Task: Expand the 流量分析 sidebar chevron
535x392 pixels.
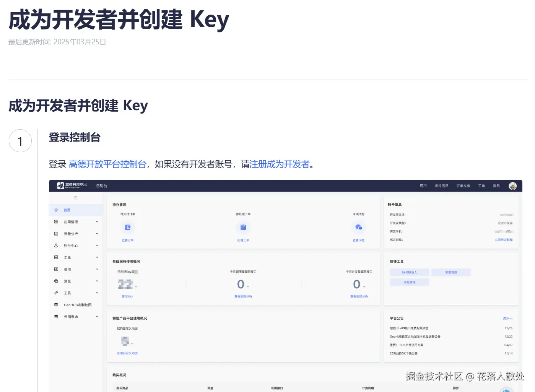Action: [x=97, y=234]
